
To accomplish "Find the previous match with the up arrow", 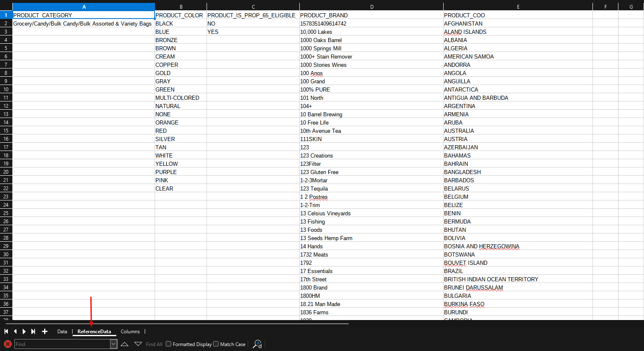I will (x=125, y=344).
